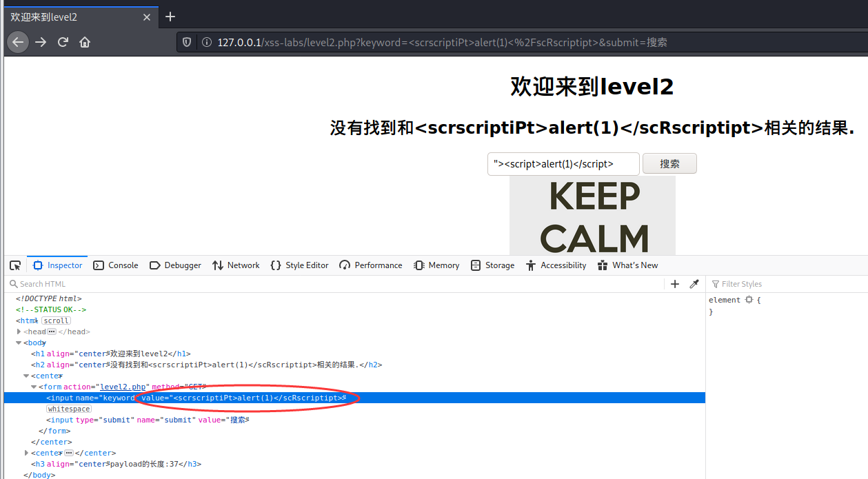The height and width of the screenshot is (479, 868).
Task: Expand the head node
Action: pos(19,332)
